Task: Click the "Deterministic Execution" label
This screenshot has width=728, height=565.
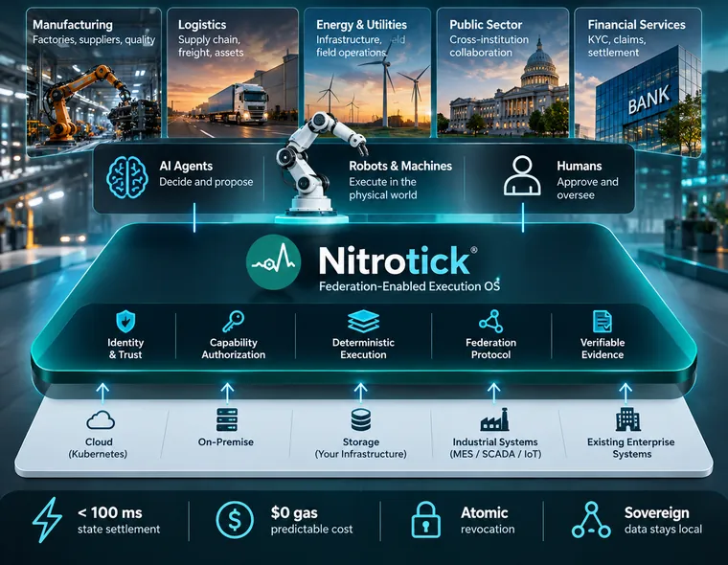Action: tap(363, 349)
